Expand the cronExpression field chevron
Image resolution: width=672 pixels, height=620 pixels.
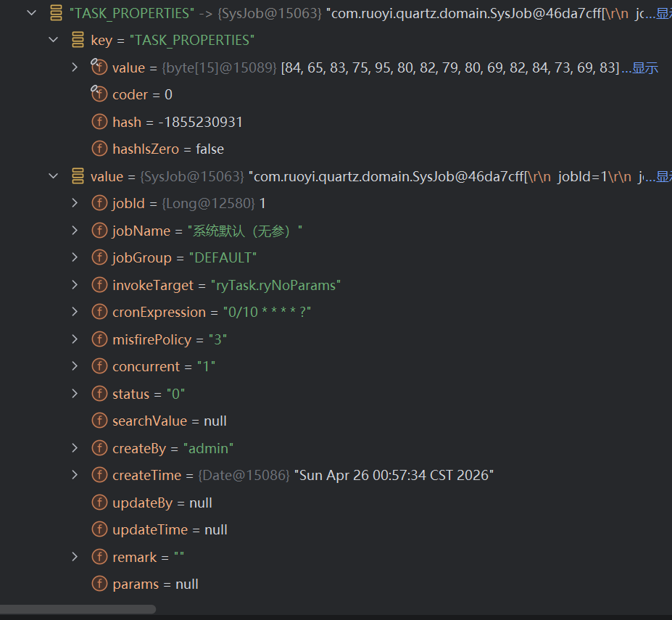75,312
